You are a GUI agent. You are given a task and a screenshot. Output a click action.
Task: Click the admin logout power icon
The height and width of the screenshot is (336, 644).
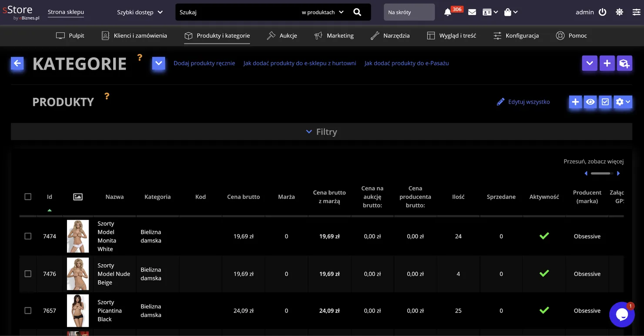(x=603, y=12)
